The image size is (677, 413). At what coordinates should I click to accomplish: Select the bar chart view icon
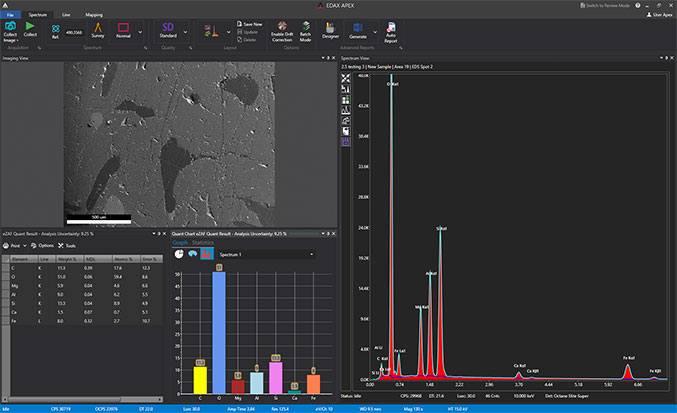(206, 254)
